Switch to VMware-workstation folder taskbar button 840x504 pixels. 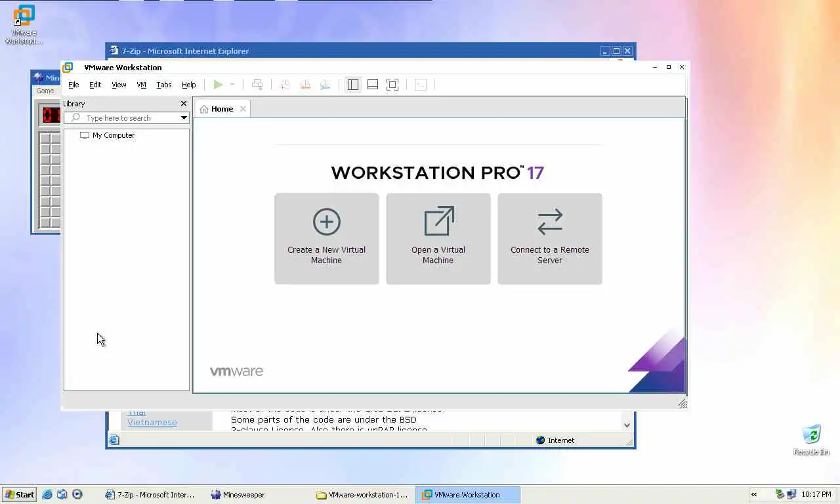coord(362,495)
